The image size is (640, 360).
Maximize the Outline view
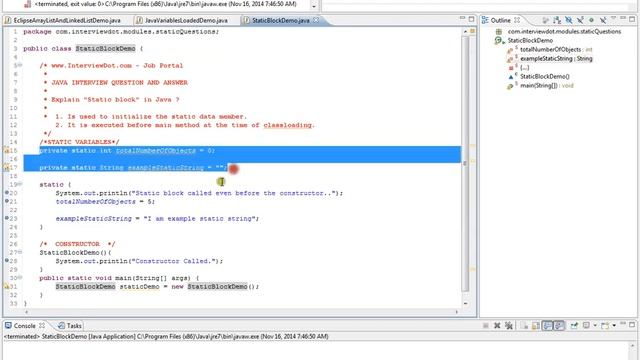point(632,19)
